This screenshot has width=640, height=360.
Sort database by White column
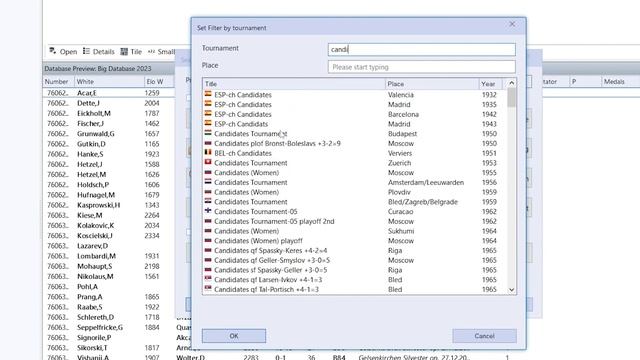pos(109,82)
